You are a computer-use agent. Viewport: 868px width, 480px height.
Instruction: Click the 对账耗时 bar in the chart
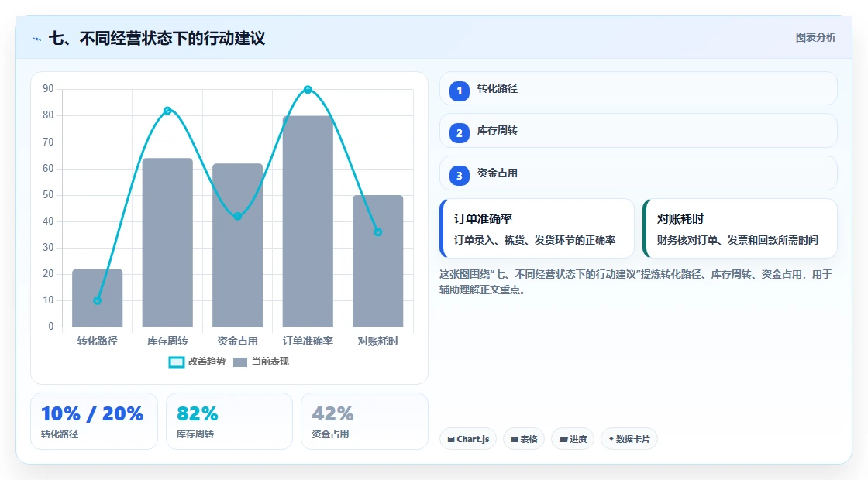point(378,260)
